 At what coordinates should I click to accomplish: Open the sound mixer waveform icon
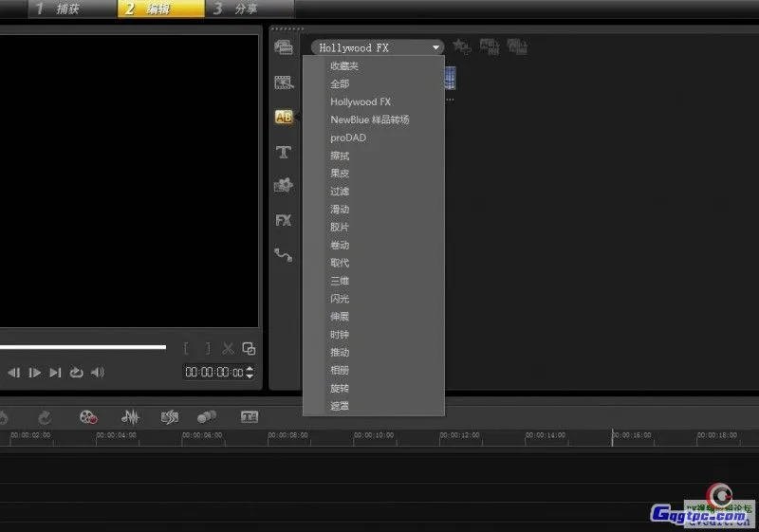click(x=131, y=416)
